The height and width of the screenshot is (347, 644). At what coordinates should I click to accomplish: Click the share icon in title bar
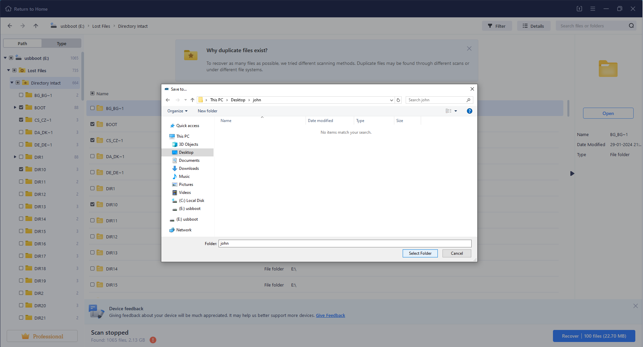(x=579, y=9)
